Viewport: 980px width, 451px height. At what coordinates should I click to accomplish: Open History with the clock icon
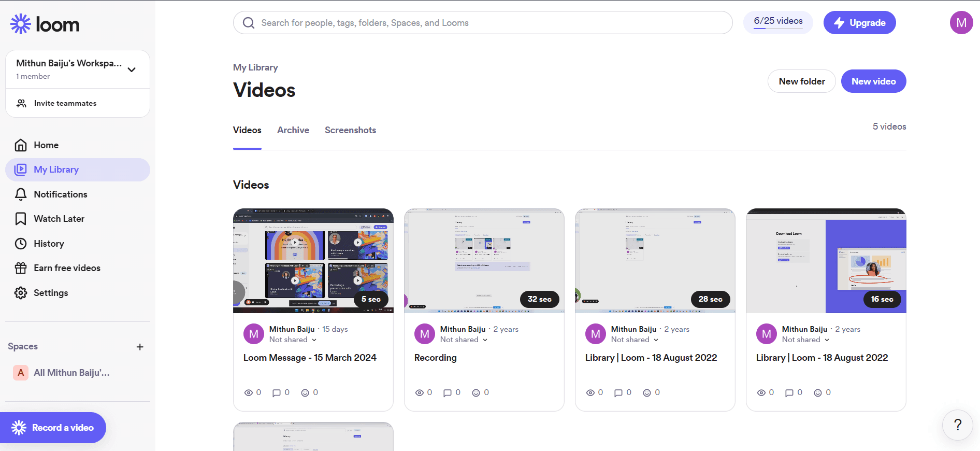pyautogui.click(x=21, y=244)
